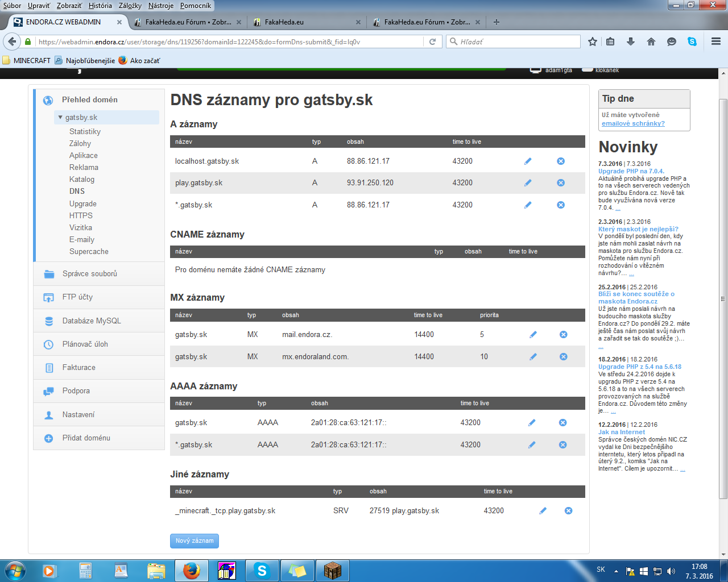Edit the mx.endoraland.com MX record

(533, 357)
